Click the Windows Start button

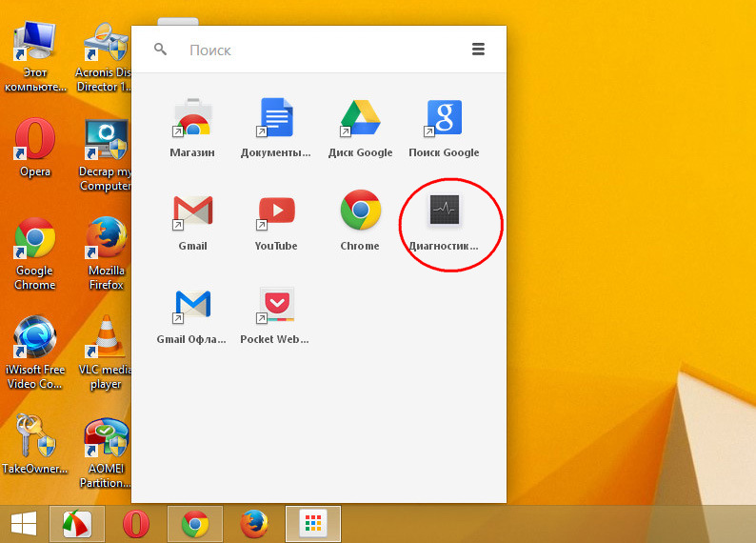pos(24,524)
